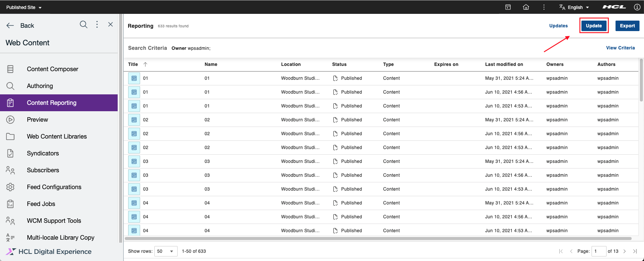Click the Title column sort arrow

tap(145, 64)
